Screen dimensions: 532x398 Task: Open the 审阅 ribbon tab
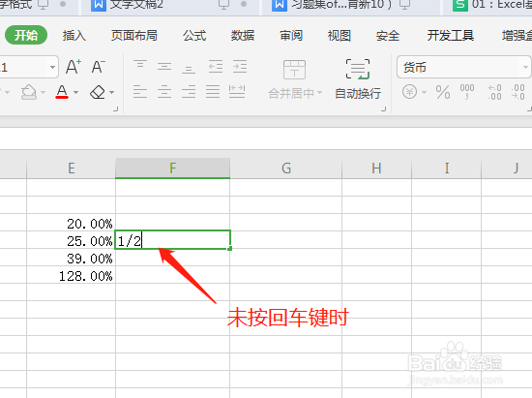[291, 35]
